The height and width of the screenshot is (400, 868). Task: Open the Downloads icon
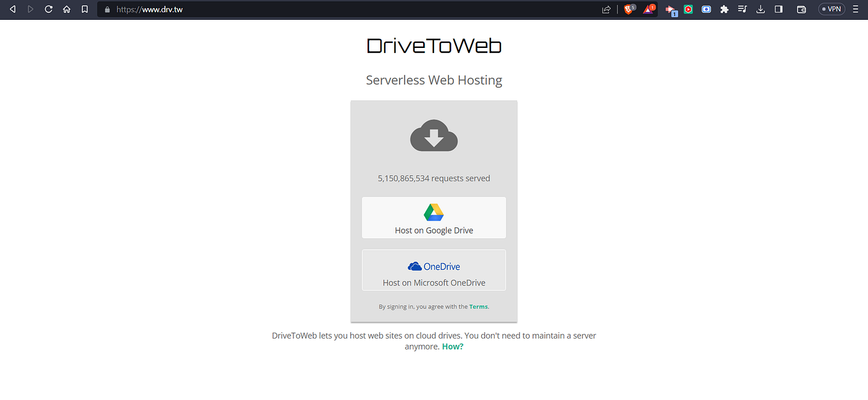coord(760,9)
